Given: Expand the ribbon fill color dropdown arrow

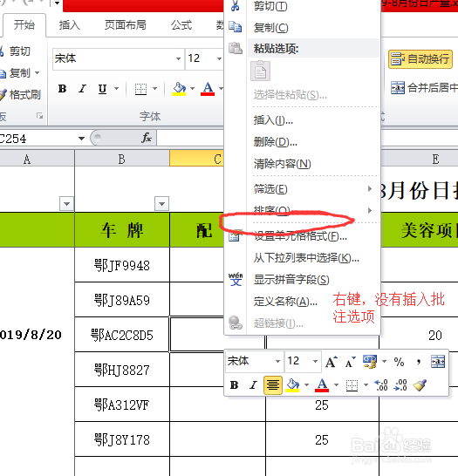Looking at the screenshot, I should point(192,89).
